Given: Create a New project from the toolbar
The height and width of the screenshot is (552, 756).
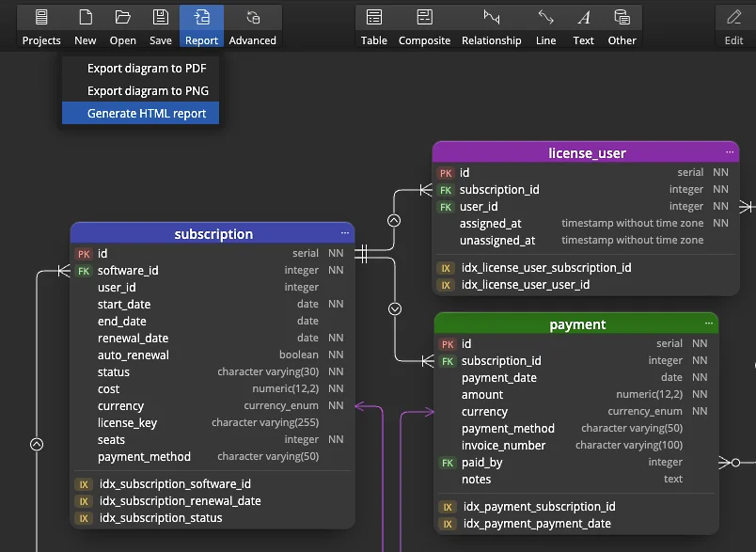Looking at the screenshot, I should [86, 26].
